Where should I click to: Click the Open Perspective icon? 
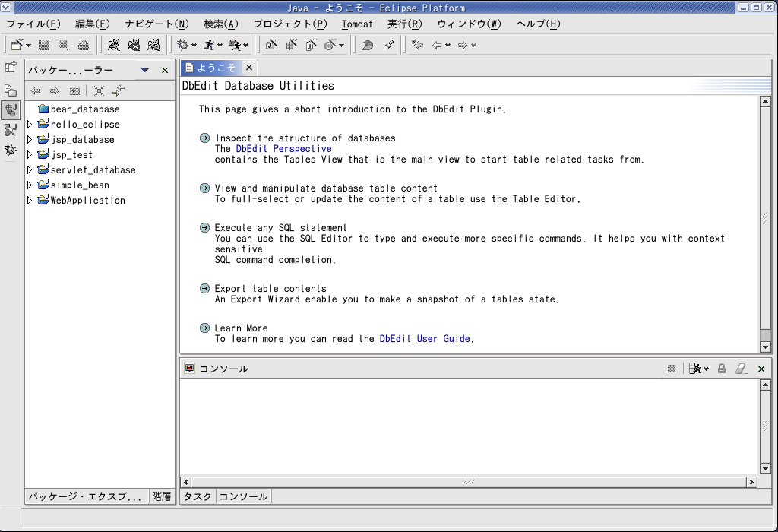pos(11,67)
